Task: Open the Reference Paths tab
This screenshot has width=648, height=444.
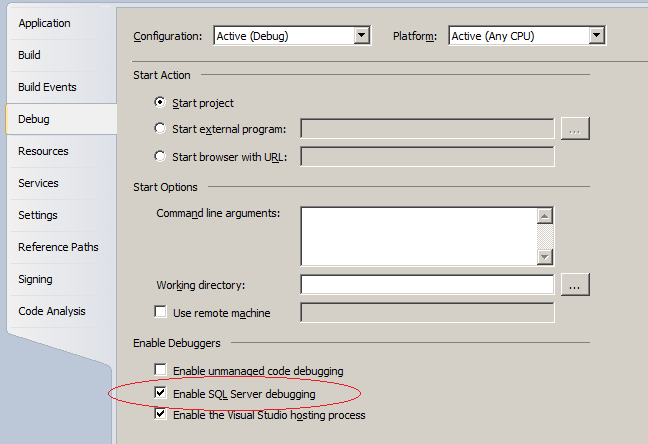Action: 58,247
